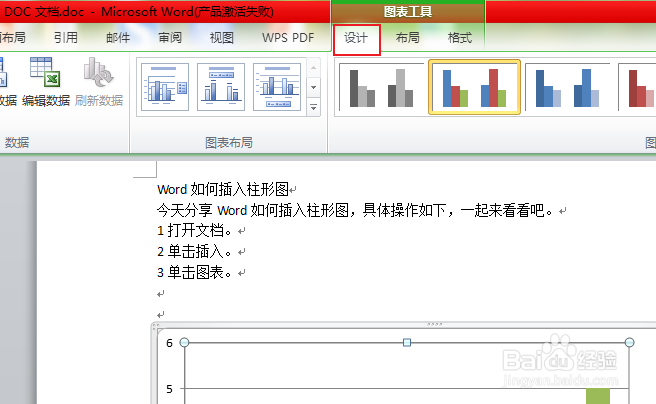Select the third chart layout thumbnail
The width and height of the screenshot is (656, 404).
click(277, 87)
